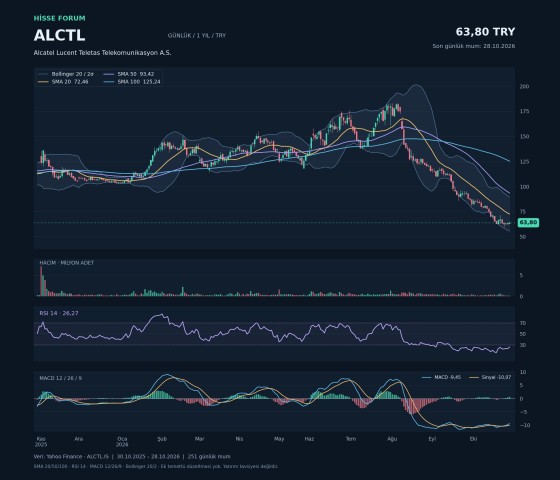Click the Oca 2026 date axis marker
The height and width of the screenshot is (480, 560).
pyautogui.click(x=122, y=442)
